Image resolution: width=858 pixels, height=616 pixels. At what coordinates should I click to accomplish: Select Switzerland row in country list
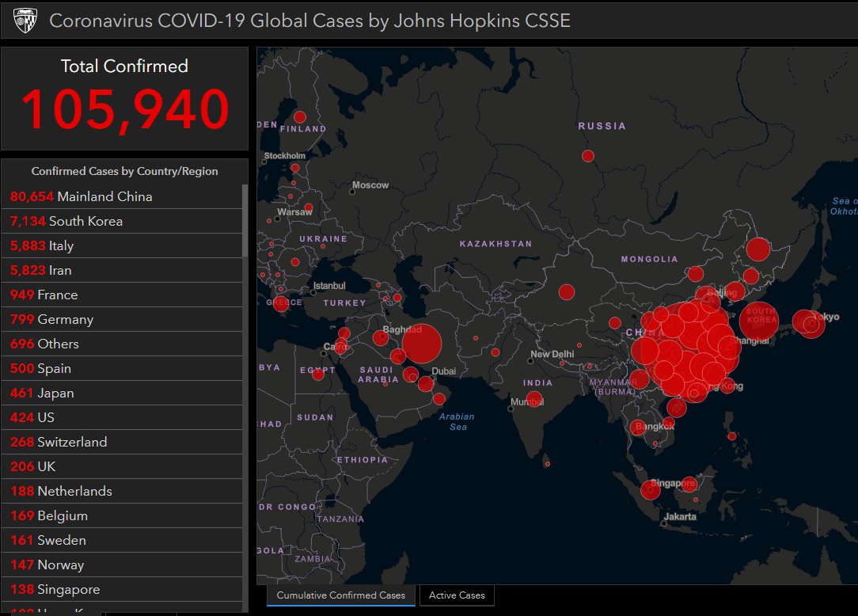122,442
